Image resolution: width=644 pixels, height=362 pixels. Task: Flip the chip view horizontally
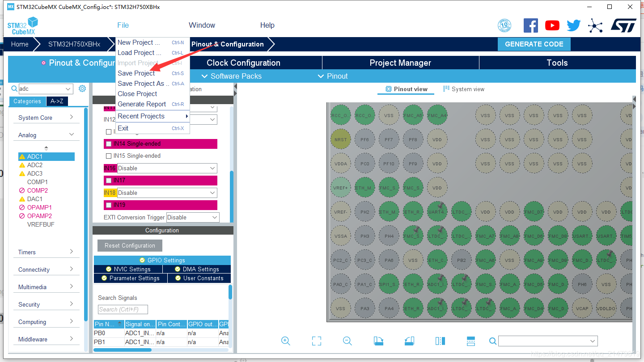coord(440,341)
